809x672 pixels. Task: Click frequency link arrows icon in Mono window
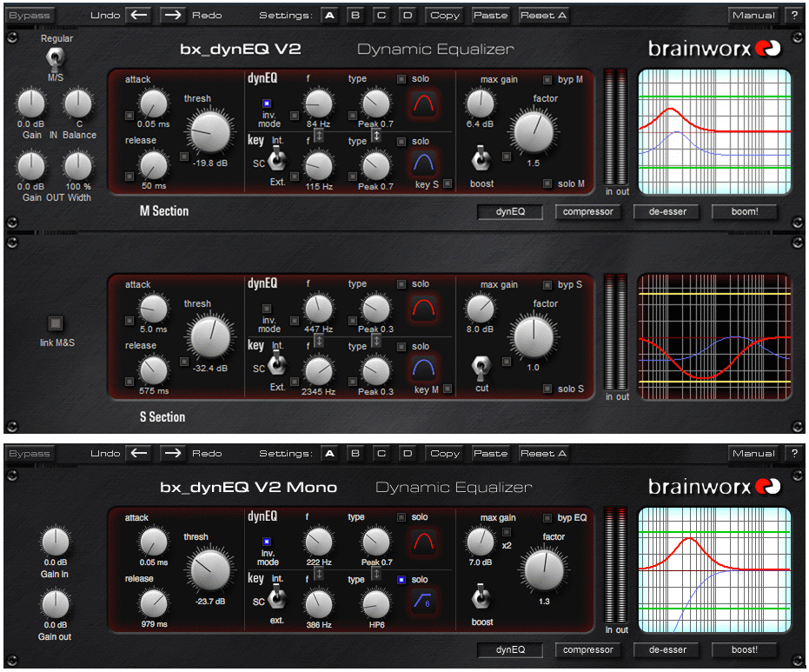click(x=320, y=574)
